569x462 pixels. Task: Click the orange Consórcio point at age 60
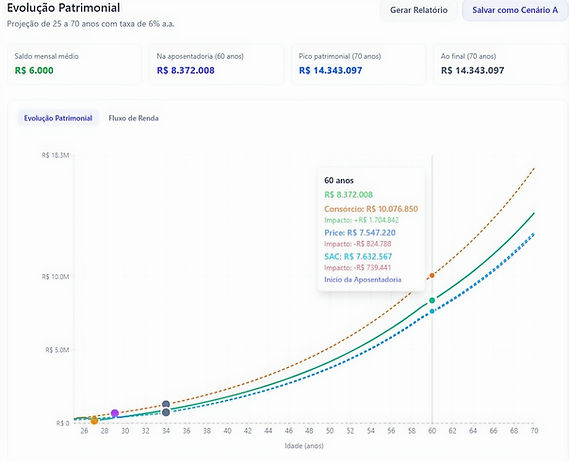[x=432, y=275]
